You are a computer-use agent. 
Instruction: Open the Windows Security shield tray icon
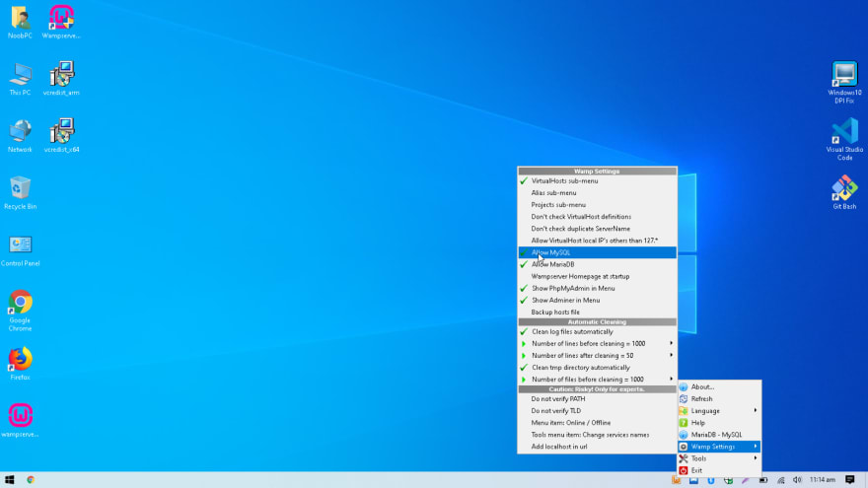point(729,480)
